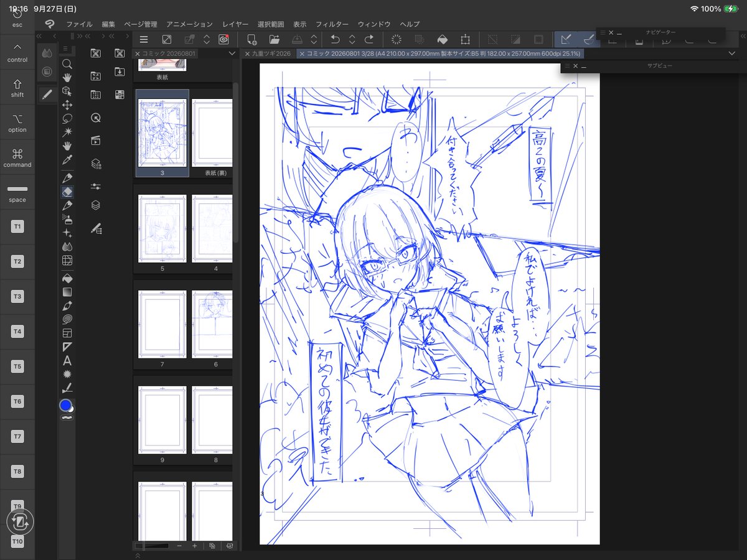
Task: Toggle the space modifier key
Action: tap(17, 192)
